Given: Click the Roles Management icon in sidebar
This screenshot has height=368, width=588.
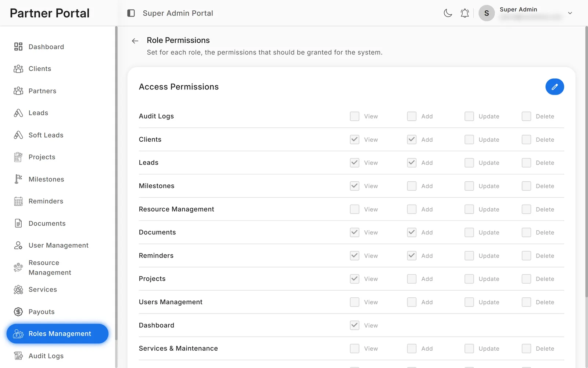Looking at the screenshot, I should pos(18,334).
